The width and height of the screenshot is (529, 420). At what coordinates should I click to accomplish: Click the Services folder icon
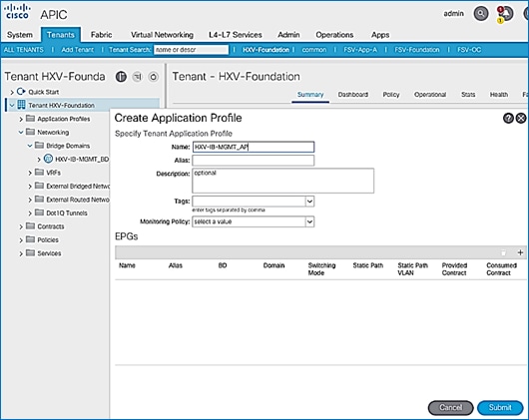point(30,252)
